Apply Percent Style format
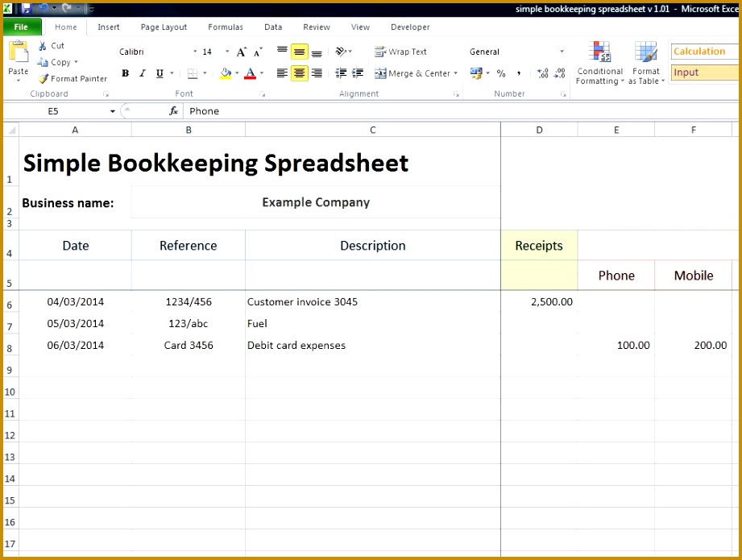Screen dimensions: 742x560 coord(501,73)
